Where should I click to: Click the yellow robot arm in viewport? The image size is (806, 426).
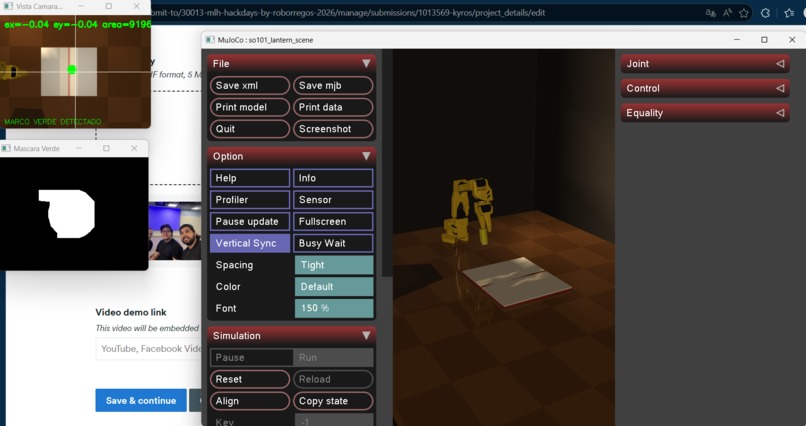pyautogui.click(x=469, y=211)
